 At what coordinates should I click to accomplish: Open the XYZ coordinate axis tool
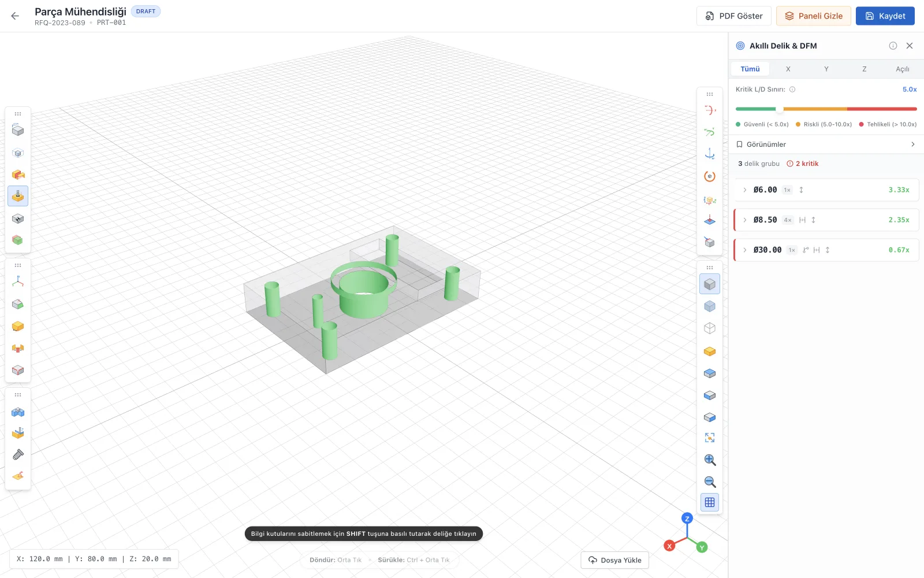(18, 281)
